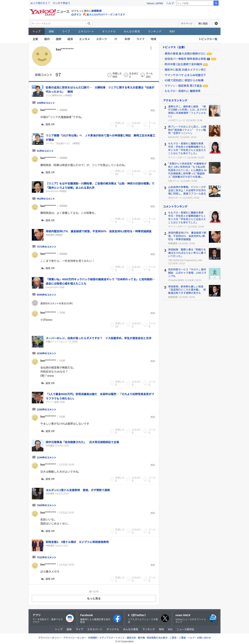
Task: Click the ログイン link
Action: pyautogui.click(x=76, y=15)
